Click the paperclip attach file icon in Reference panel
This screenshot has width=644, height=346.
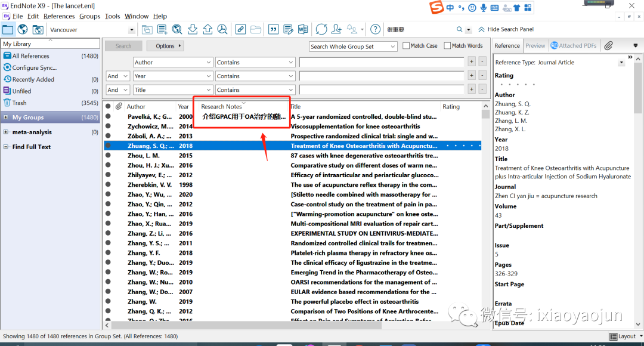click(609, 45)
